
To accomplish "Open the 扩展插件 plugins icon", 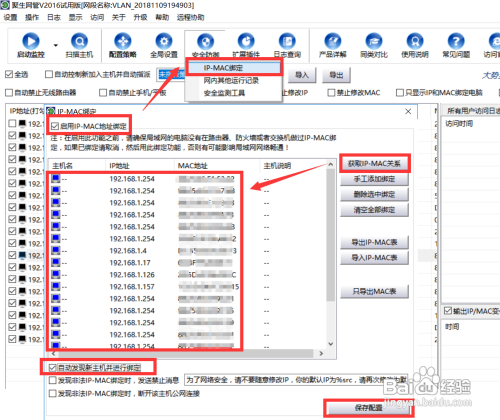I will 246,41.
